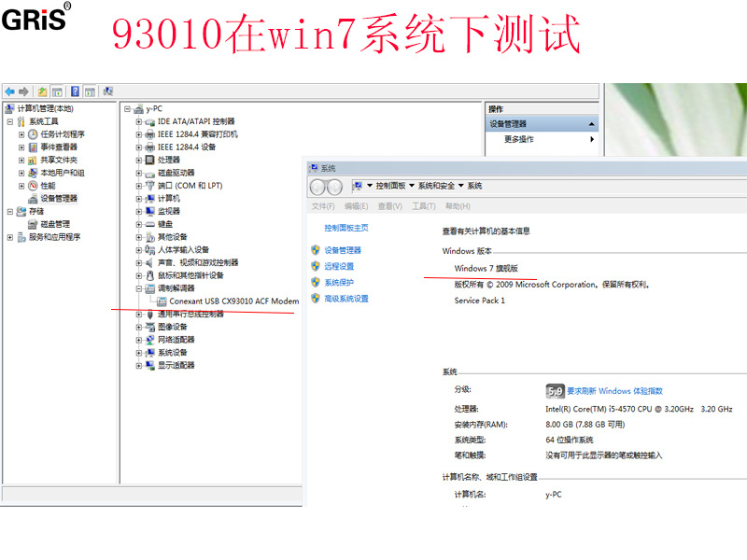
Task: Open the 查看(V) menu
Action: [x=390, y=206]
